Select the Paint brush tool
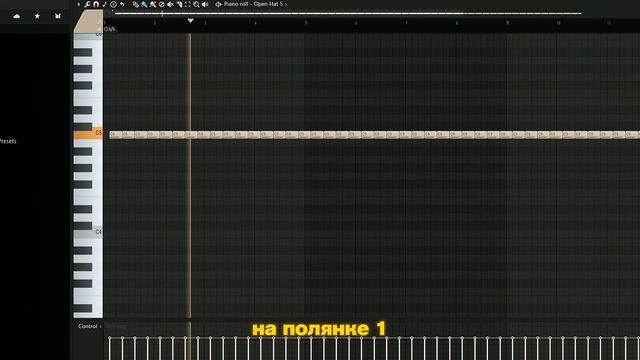Image resolution: width=640 pixels, height=360 pixels. pyautogui.click(x=144, y=4)
